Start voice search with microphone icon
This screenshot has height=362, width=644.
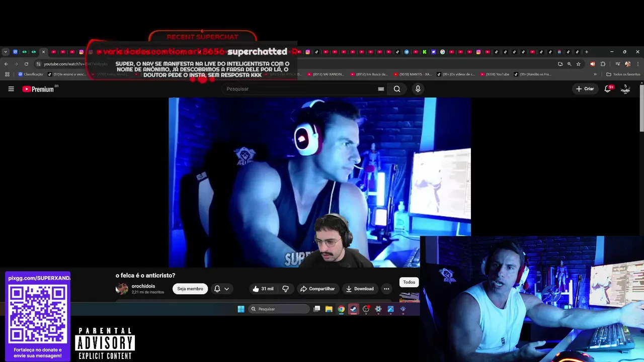click(x=418, y=89)
